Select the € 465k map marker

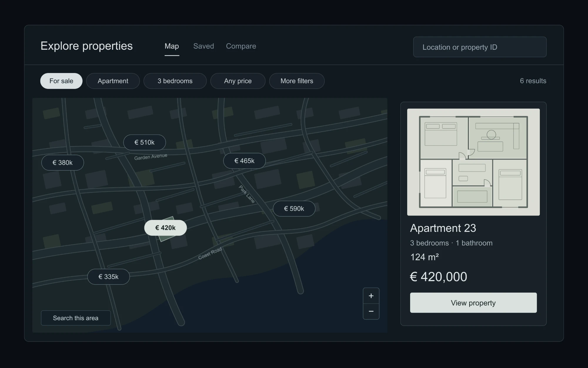(x=244, y=161)
